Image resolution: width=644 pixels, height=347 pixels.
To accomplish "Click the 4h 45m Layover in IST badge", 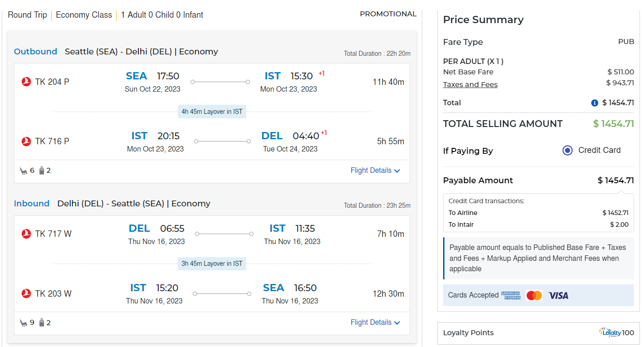I will point(212,112).
